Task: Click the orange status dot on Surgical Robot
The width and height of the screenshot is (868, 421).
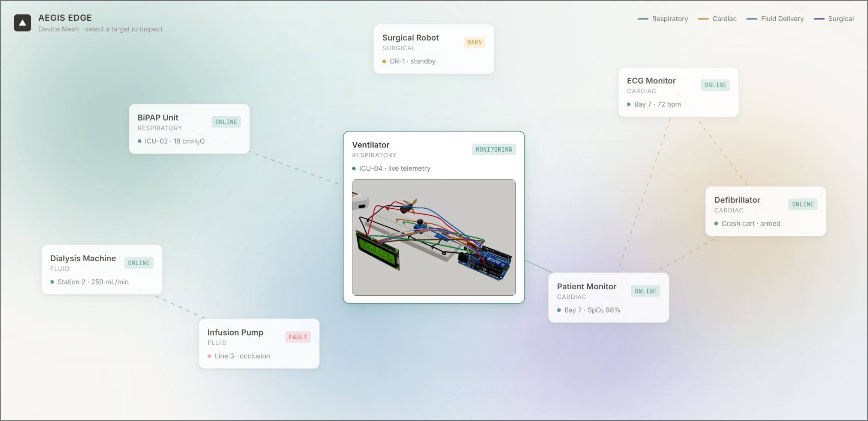Action: point(384,62)
